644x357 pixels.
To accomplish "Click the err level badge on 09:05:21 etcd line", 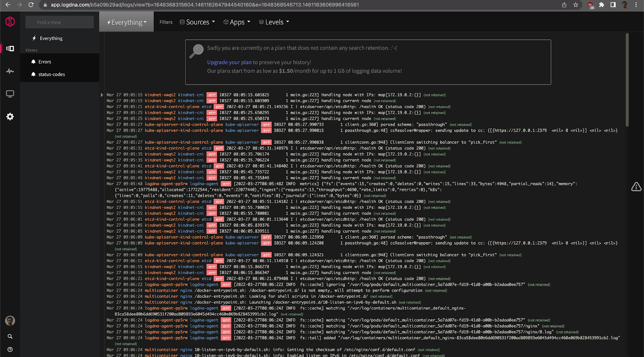I will click(219, 107).
